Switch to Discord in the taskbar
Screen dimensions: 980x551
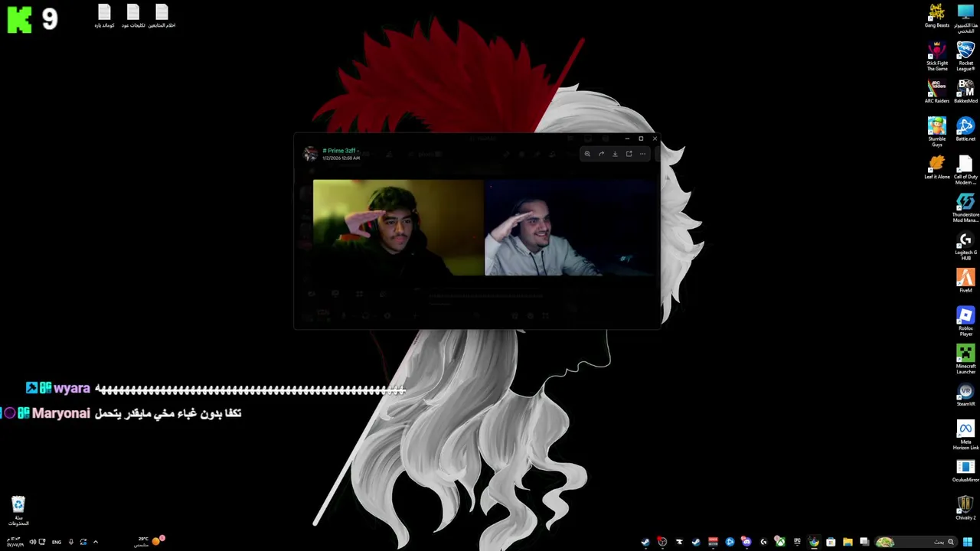click(746, 542)
